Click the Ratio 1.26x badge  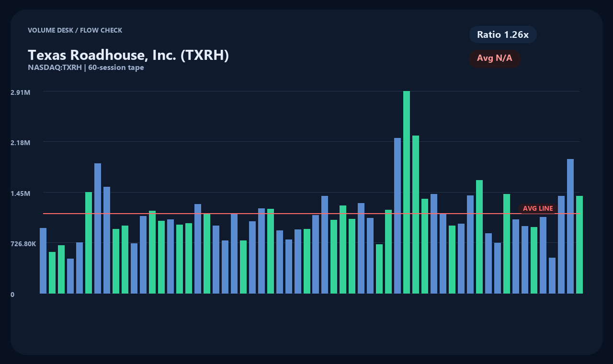click(x=503, y=34)
